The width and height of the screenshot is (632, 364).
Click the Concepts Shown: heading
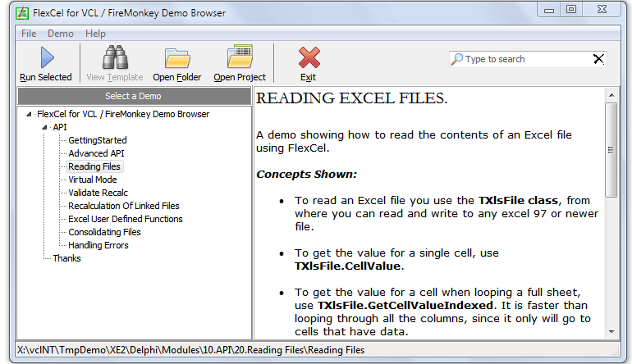(306, 175)
